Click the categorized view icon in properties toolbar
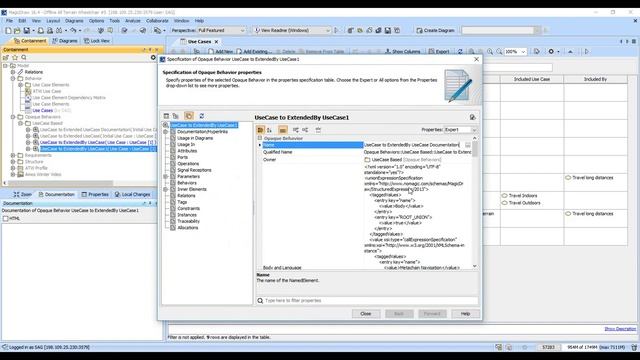Screen dimensions: 640x360 click(x=260, y=130)
